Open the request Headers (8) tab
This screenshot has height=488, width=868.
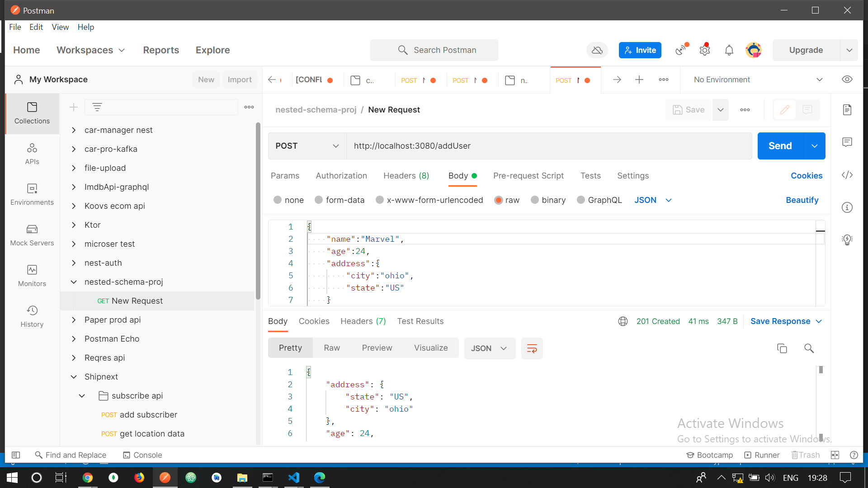pyautogui.click(x=406, y=176)
